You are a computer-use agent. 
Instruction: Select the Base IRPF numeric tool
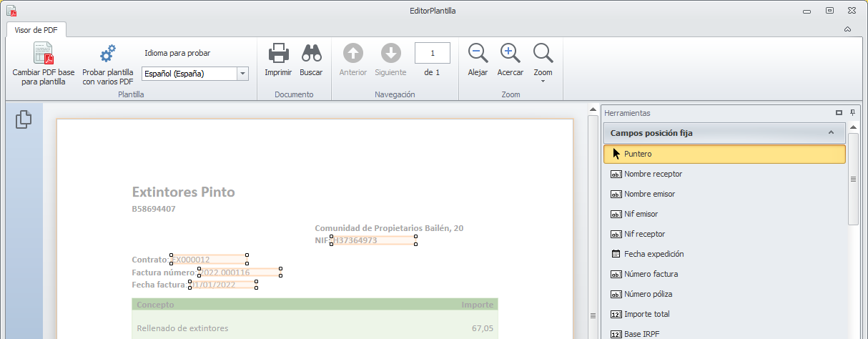pyautogui.click(x=724, y=333)
